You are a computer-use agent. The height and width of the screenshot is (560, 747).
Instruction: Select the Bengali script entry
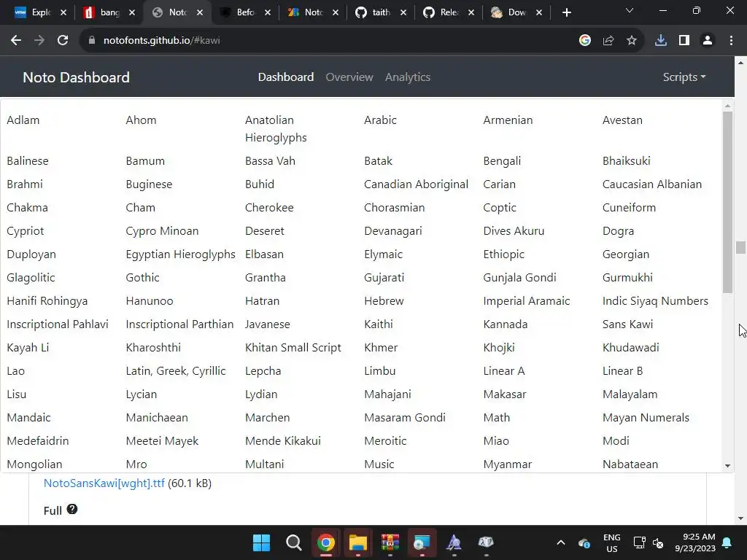502,161
